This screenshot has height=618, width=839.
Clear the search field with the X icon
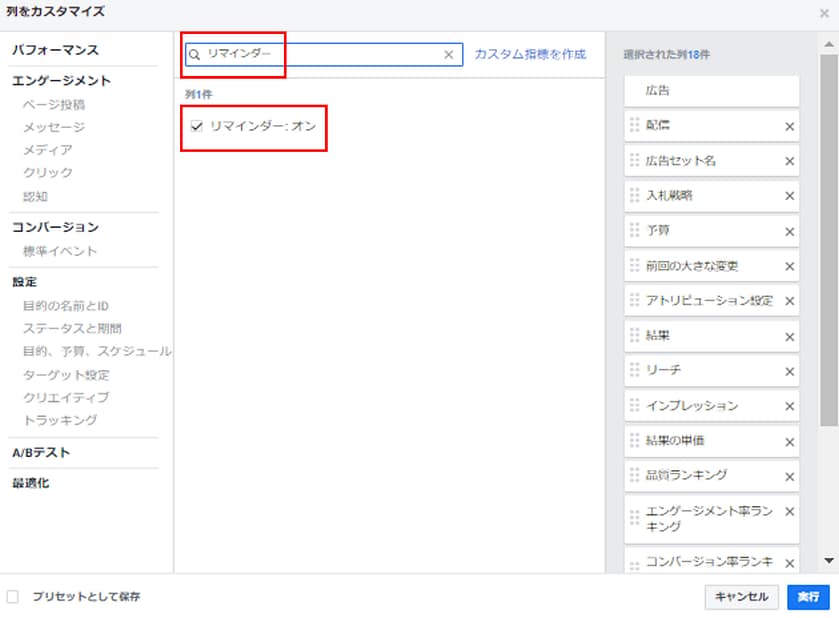448,55
